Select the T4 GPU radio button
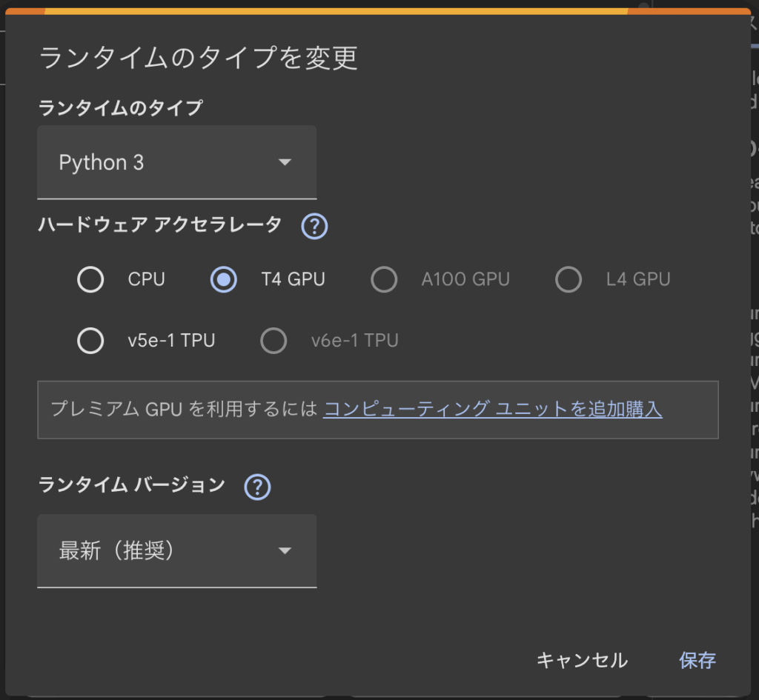The height and width of the screenshot is (700, 759). 224,280
